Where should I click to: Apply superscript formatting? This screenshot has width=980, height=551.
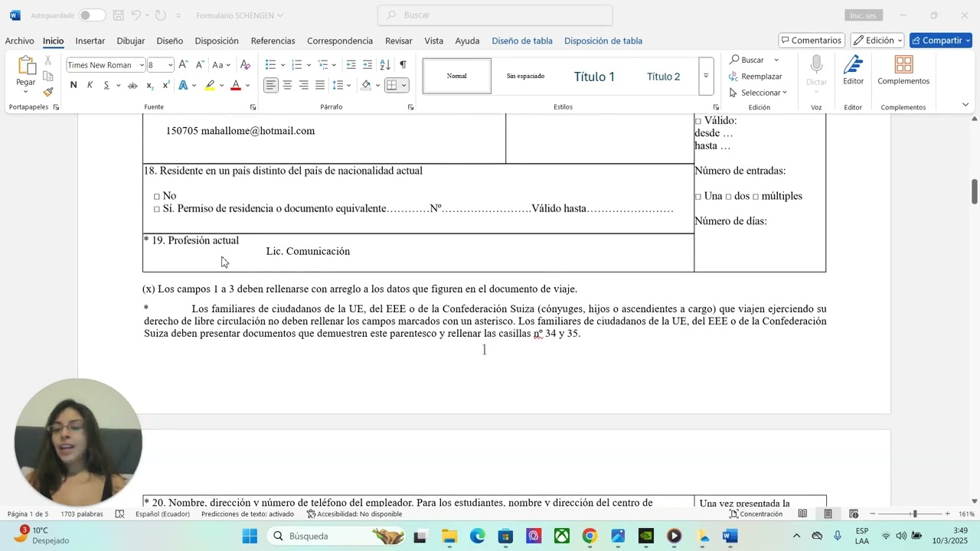(165, 85)
